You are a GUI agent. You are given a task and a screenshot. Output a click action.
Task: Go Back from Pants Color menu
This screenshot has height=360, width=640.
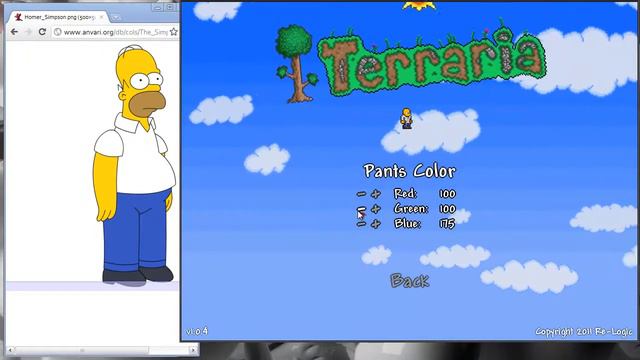point(410,280)
